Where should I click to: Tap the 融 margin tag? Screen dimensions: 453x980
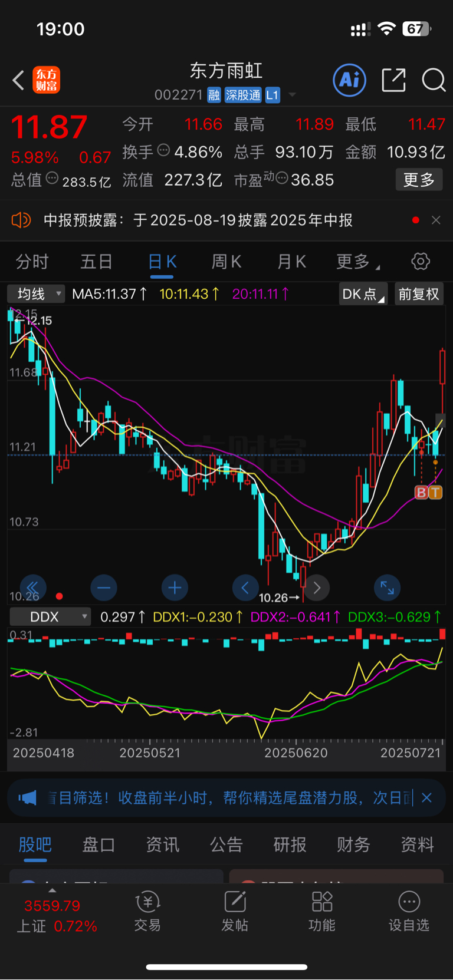pyautogui.click(x=214, y=95)
